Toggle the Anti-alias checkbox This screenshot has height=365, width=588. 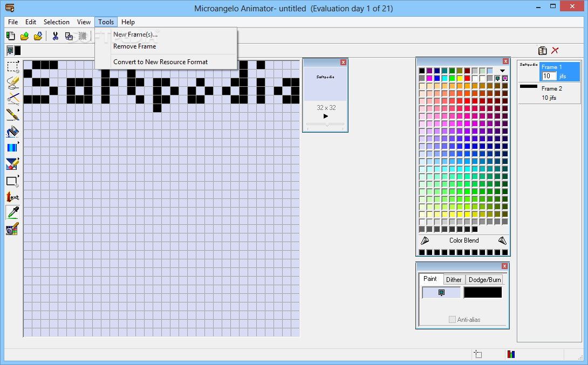point(452,320)
